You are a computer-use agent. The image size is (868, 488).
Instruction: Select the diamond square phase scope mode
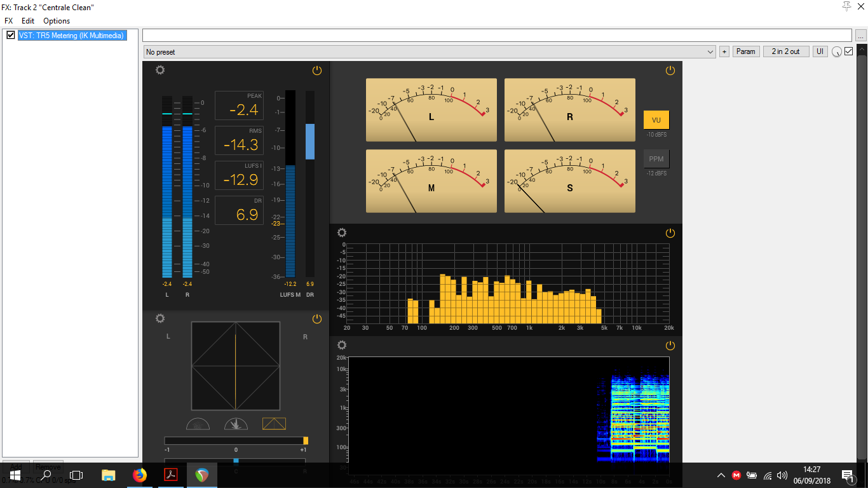coord(274,424)
